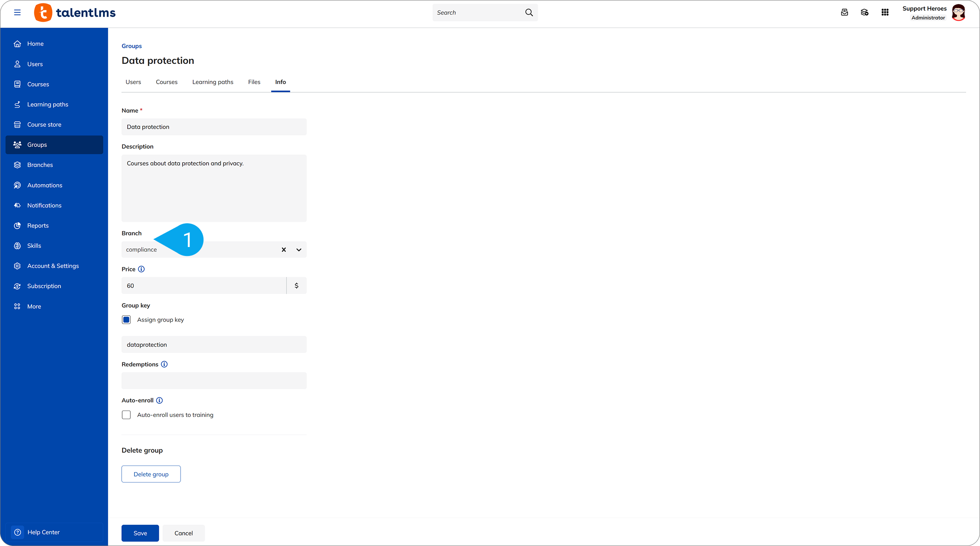The height and width of the screenshot is (546, 980).
Task: Follow the Groups breadcrumb link
Action: [x=132, y=46]
